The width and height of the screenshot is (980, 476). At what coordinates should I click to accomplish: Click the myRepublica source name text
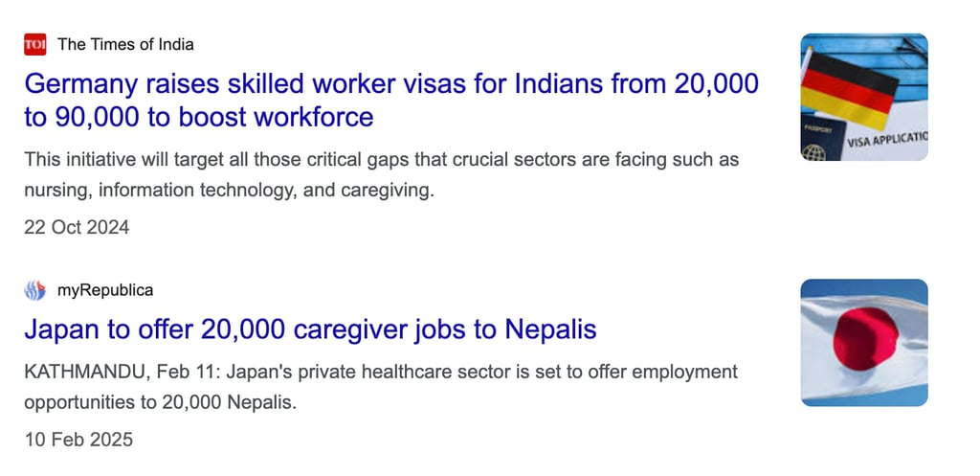[x=105, y=290]
